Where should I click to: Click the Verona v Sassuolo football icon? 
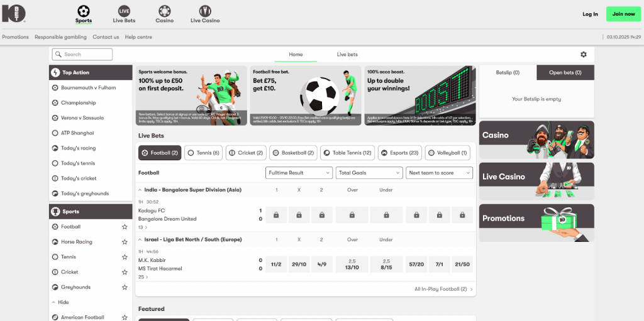point(55,118)
